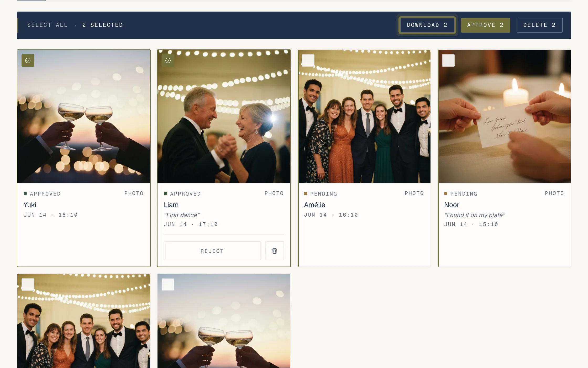Viewport: 588px width, 368px height.
Task: Click the timestamp JUN 14 · 15:10
Action: click(471, 224)
